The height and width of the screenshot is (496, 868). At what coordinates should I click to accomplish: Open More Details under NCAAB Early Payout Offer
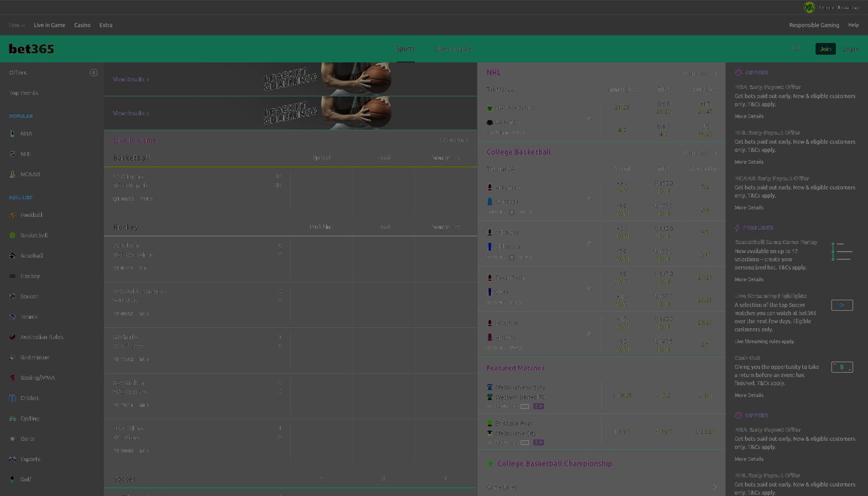[x=749, y=208]
